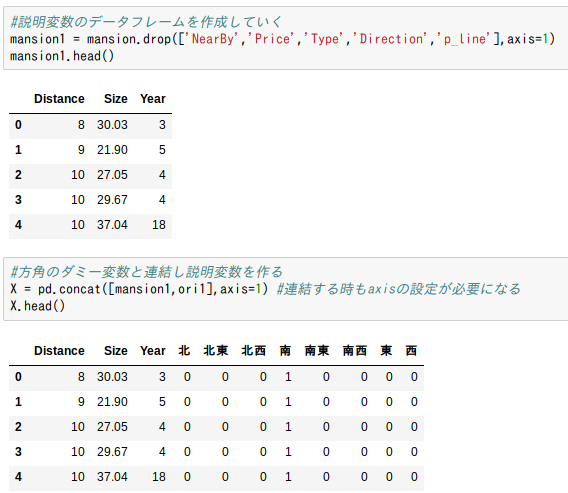Click the Year header in X output table
The height and width of the screenshot is (493, 568).
point(153,351)
